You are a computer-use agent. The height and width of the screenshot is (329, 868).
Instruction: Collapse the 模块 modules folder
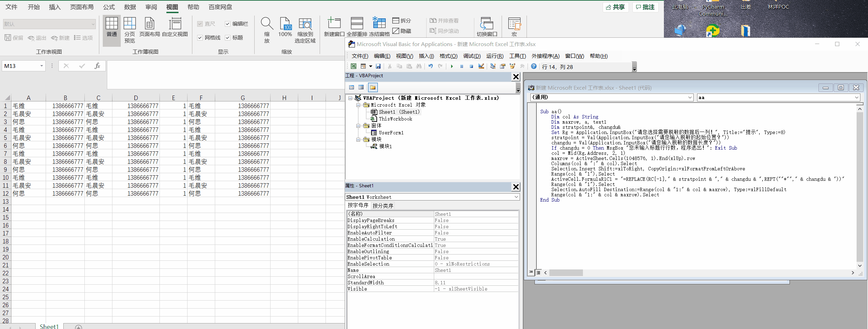[358, 140]
